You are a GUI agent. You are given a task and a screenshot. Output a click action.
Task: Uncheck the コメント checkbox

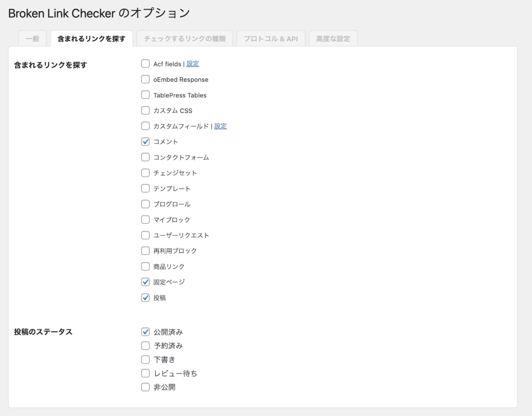(x=145, y=141)
